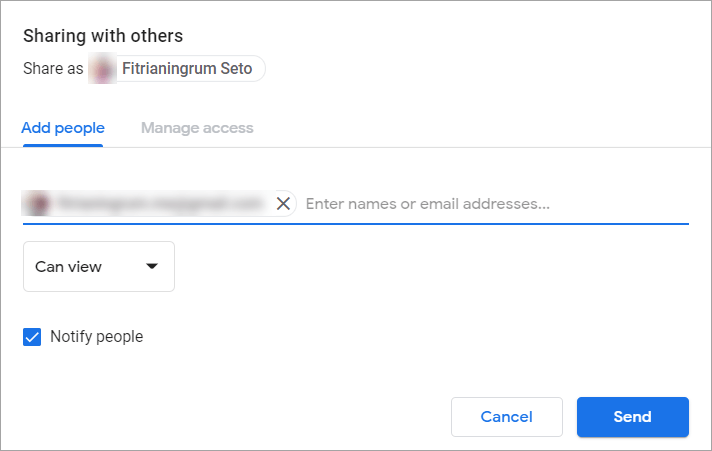Click the Share as label
712x451 pixels.
tap(53, 69)
